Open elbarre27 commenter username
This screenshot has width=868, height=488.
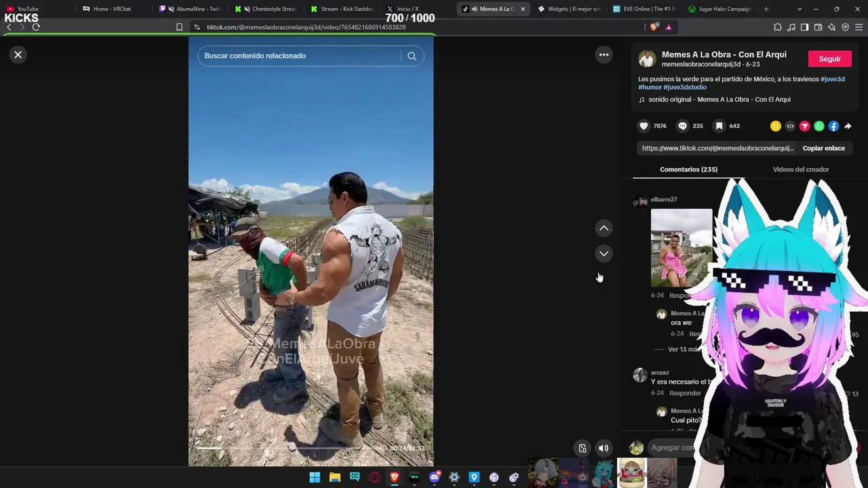[x=664, y=200]
